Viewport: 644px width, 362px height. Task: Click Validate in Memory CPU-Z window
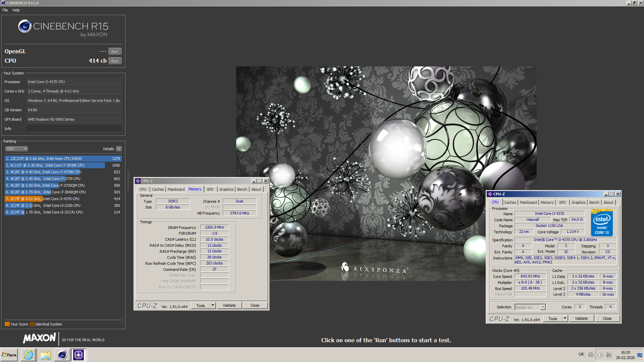pyautogui.click(x=229, y=305)
